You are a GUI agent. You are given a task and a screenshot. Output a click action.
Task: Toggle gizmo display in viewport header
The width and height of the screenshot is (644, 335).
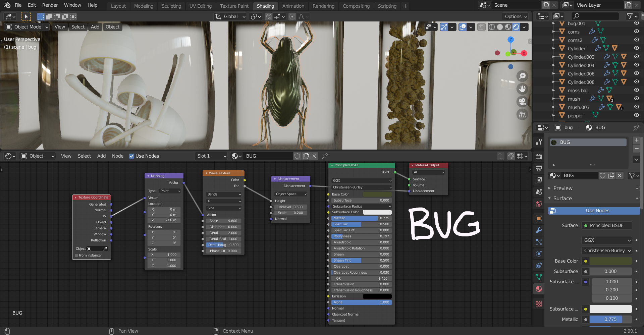click(444, 27)
